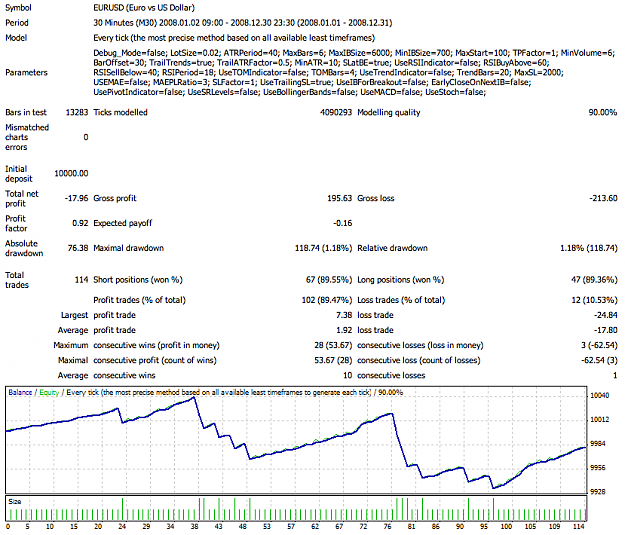The width and height of the screenshot is (625, 535).
Task: Click the maximal consecutive profit value 53.67 (28)
Action: pos(333,360)
